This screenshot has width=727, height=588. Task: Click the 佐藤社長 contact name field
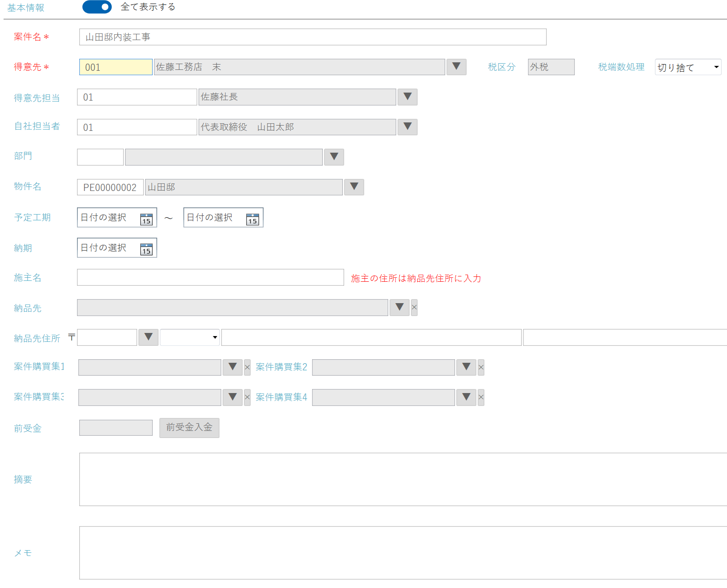click(297, 97)
